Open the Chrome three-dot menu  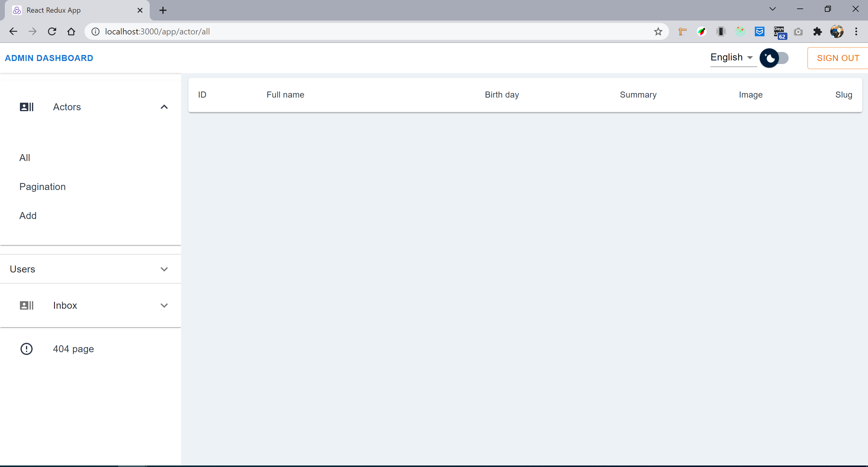856,31
